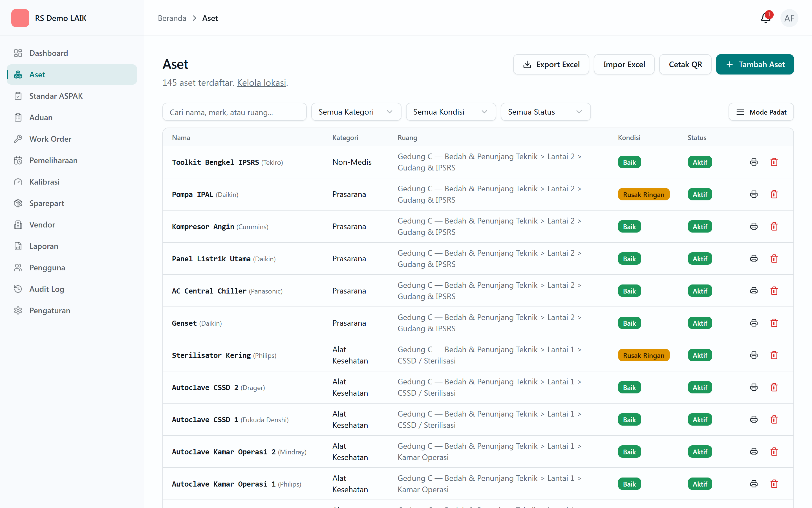Open the Semua Kategori dropdown
This screenshot has height=508, width=812.
(x=356, y=112)
